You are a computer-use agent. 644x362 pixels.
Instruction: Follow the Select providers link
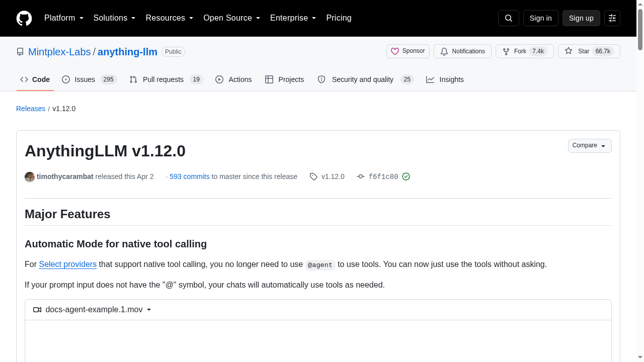click(68, 264)
